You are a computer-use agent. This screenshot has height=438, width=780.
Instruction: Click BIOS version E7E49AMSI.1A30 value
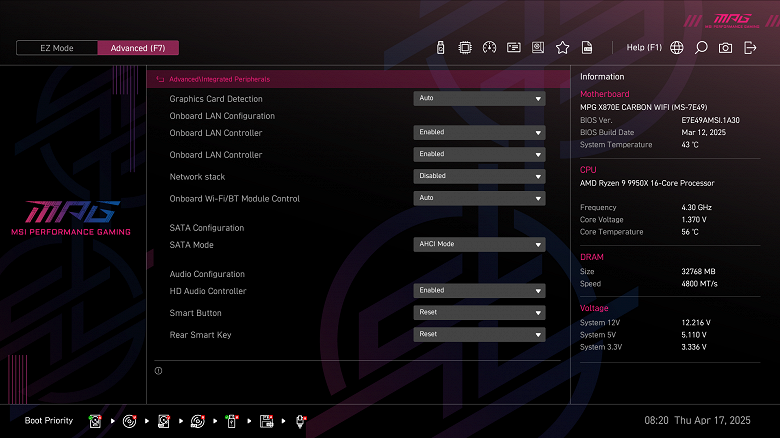710,120
